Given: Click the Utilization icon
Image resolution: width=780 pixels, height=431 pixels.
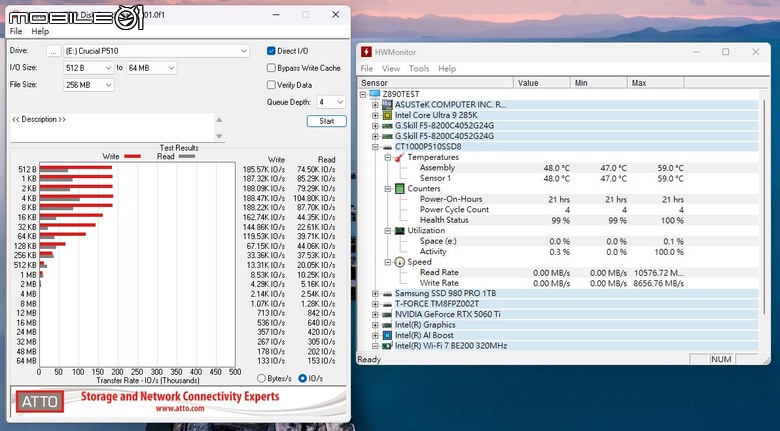Looking at the screenshot, I should (x=399, y=230).
